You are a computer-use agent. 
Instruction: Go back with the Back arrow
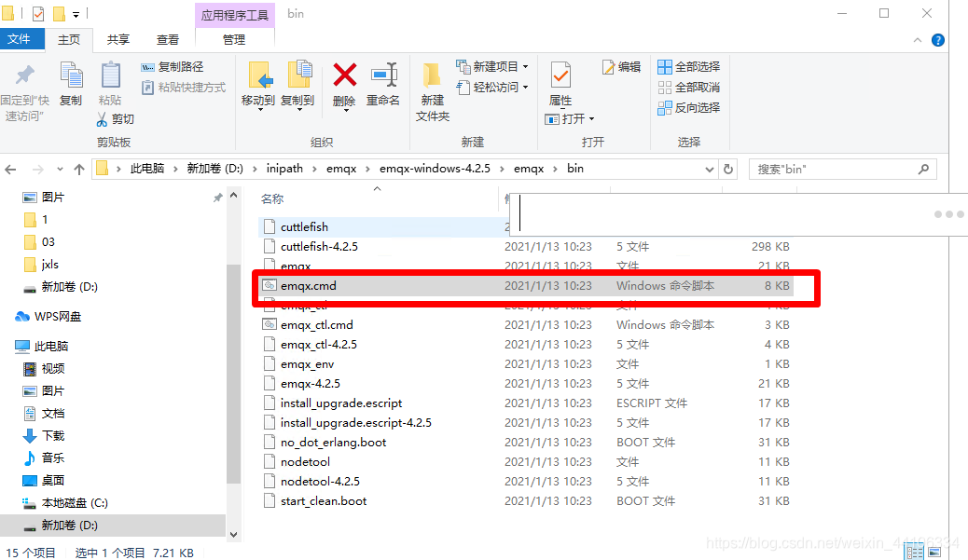coord(10,169)
